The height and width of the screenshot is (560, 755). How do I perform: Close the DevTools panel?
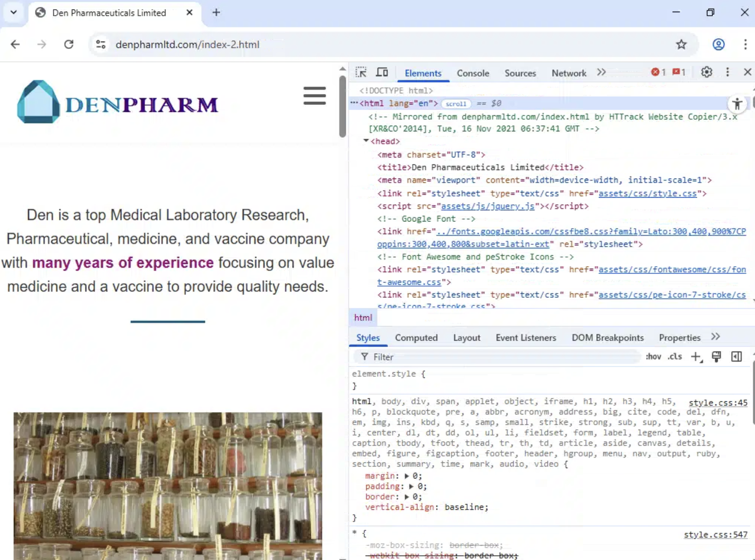pyautogui.click(x=747, y=72)
